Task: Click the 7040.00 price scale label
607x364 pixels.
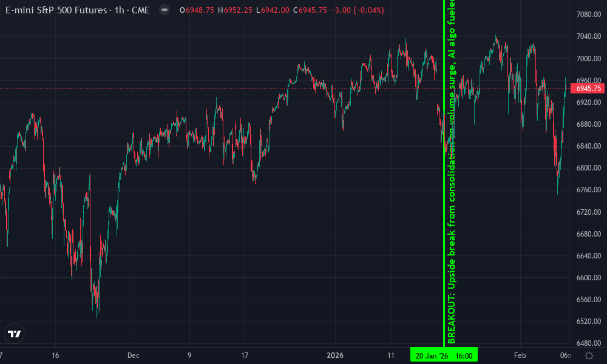Action: point(588,36)
